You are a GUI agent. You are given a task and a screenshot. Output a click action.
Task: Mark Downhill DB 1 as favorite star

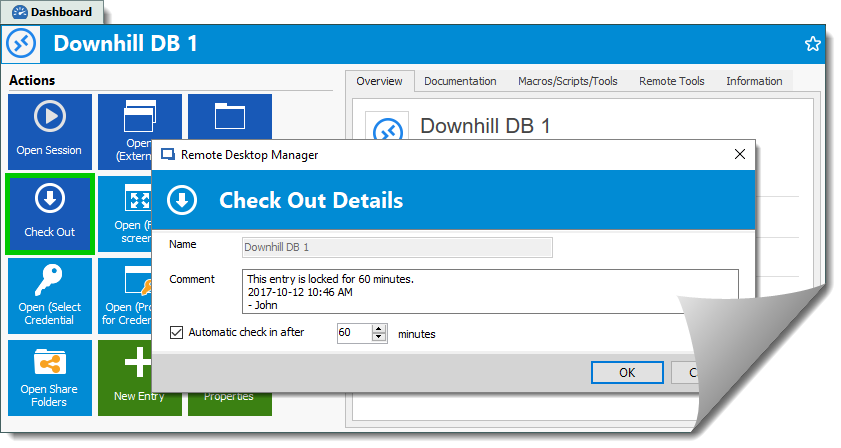click(x=812, y=44)
